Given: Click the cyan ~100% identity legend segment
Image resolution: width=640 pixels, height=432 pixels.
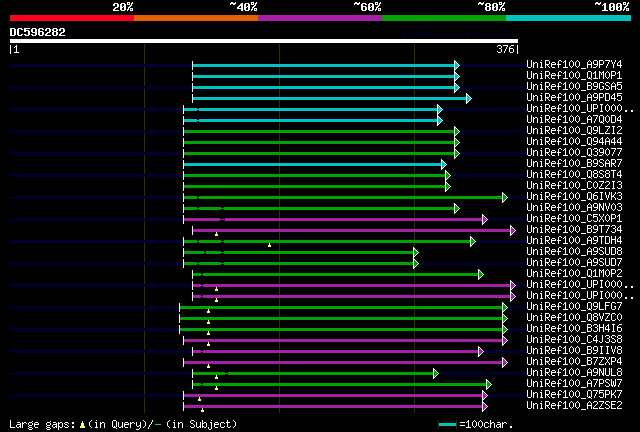Looking at the screenshot, I should 569,18.
